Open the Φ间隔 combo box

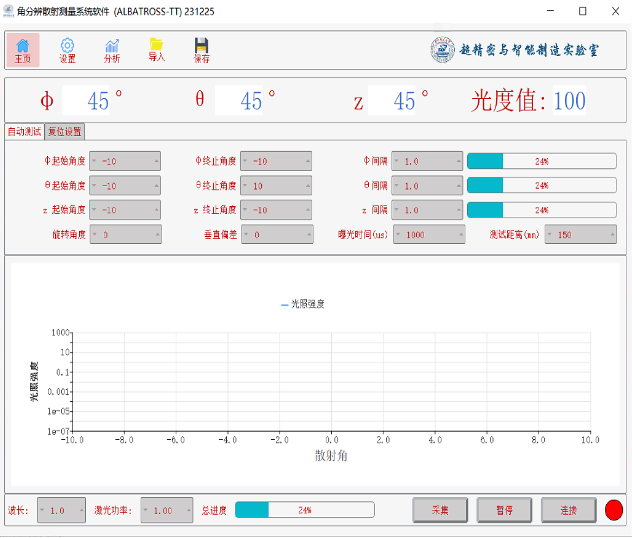point(427,161)
